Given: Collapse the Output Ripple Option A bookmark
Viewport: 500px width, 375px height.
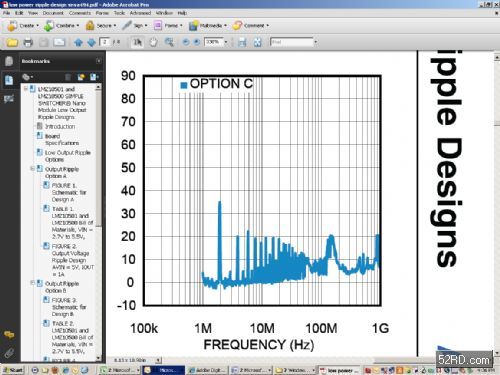Looking at the screenshot, I should (32, 169).
